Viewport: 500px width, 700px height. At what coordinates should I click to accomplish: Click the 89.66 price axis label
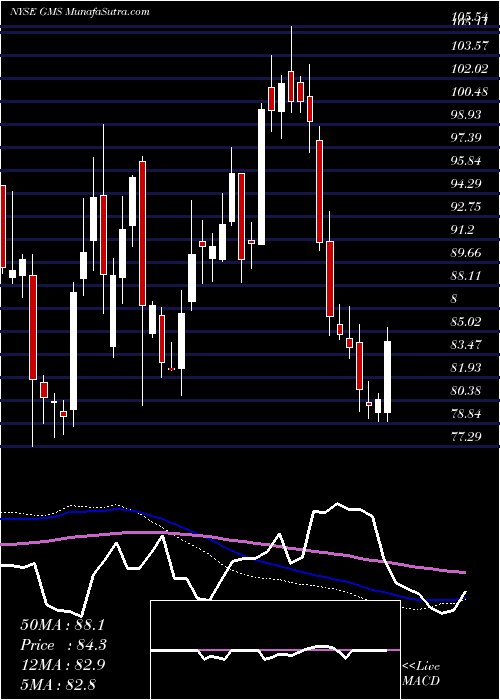pyautogui.click(x=467, y=253)
